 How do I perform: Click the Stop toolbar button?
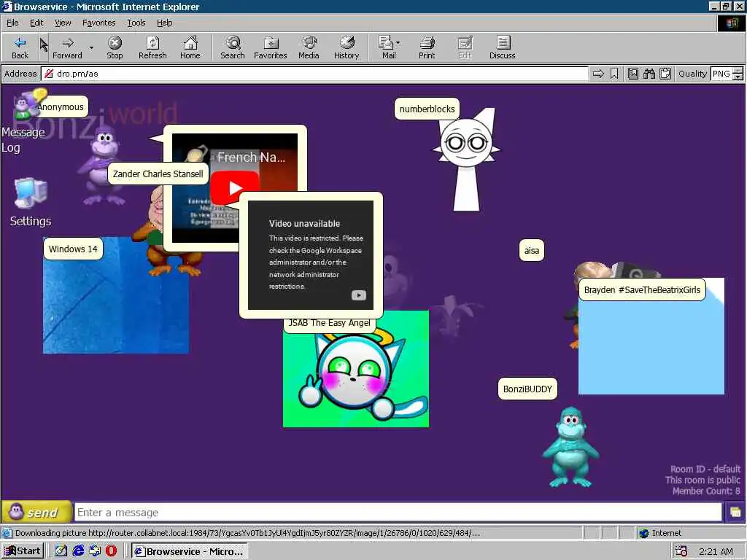[x=115, y=47]
